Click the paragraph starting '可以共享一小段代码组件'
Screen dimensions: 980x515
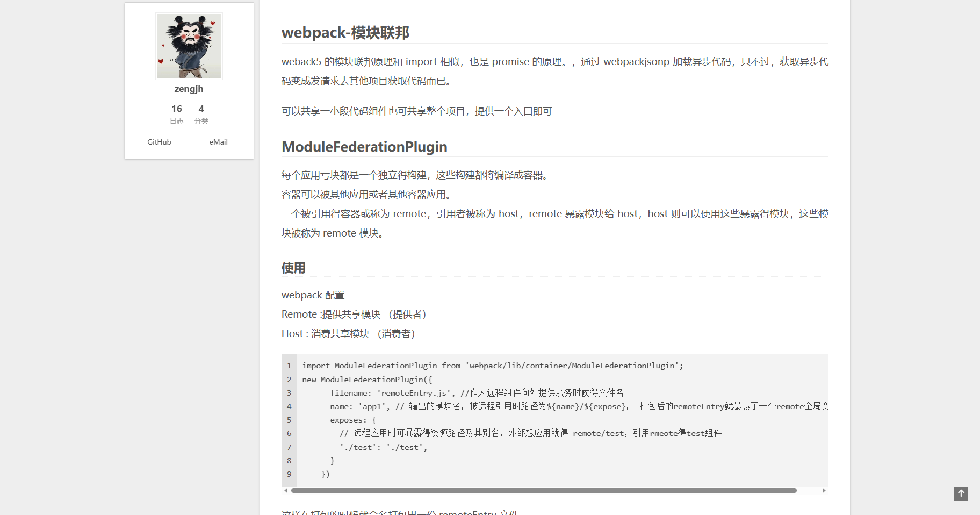417,111
